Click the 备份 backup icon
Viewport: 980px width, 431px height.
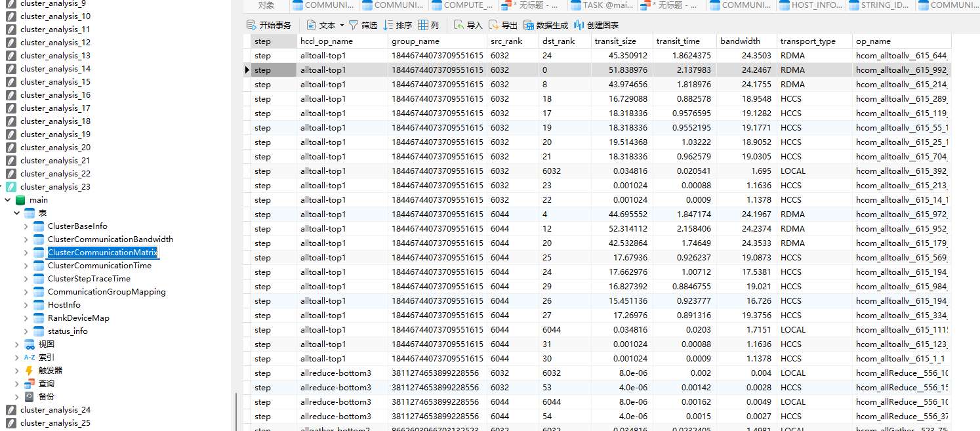tap(30, 397)
